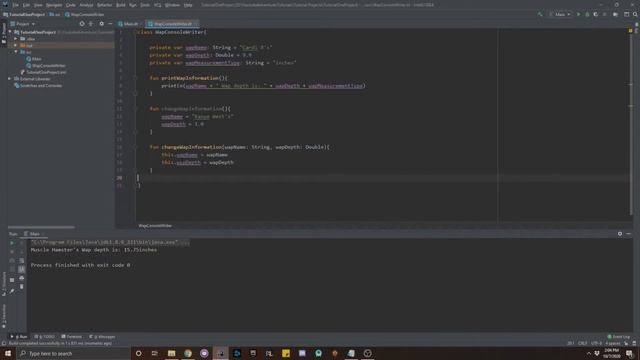Select Main file in project tree
The height and width of the screenshot is (360, 640).
pos(34,59)
